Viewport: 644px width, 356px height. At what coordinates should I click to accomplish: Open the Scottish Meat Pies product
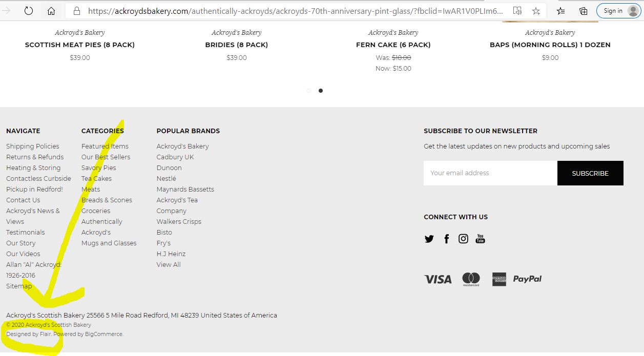(80, 45)
